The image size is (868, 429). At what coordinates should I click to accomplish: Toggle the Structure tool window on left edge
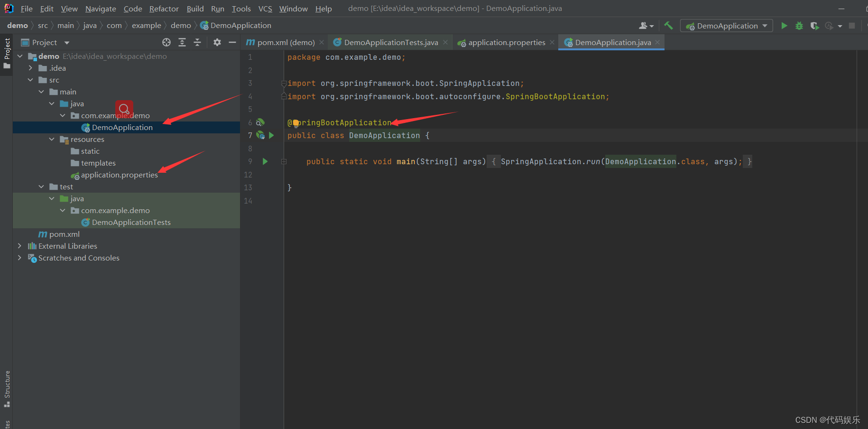pos(7,387)
